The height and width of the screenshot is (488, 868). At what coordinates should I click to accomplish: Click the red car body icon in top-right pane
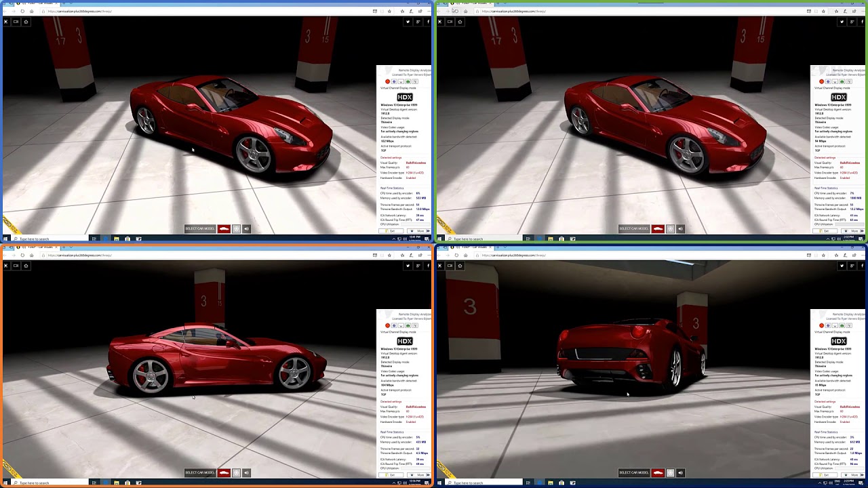point(658,228)
